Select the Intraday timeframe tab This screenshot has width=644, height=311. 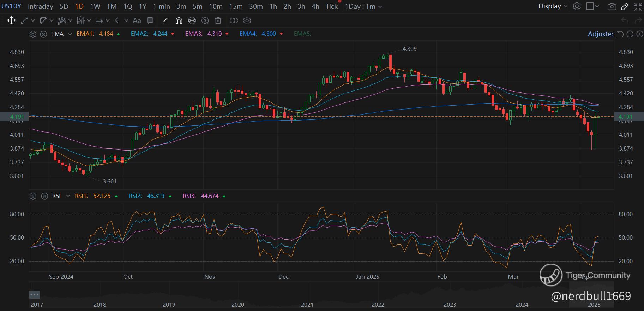click(x=40, y=6)
